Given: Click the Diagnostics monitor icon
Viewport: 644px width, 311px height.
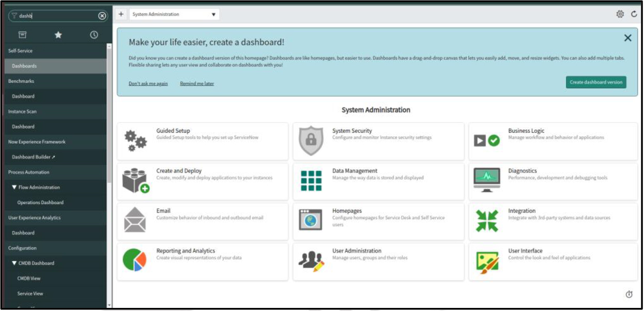Looking at the screenshot, I should (487, 180).
